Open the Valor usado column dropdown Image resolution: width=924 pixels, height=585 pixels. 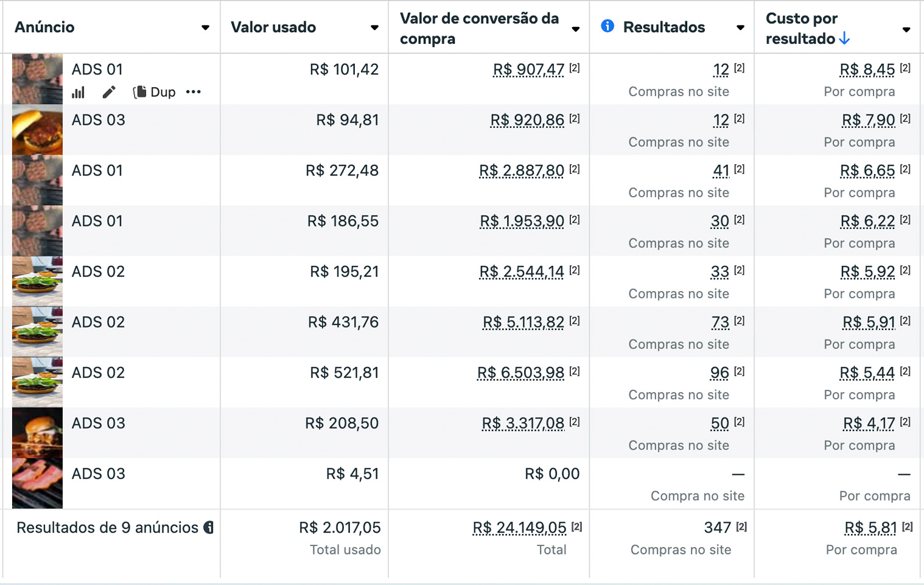(374, 27)
